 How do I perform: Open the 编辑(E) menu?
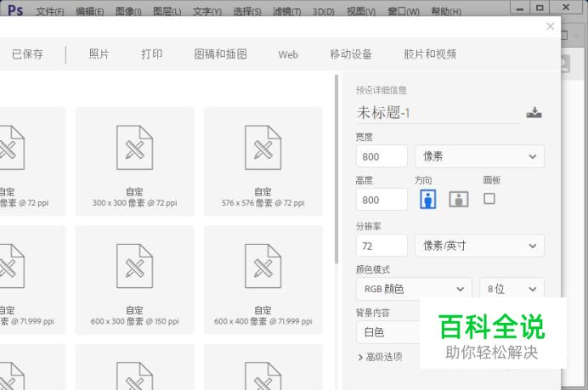pyautogui.click(x=89, y=11)
